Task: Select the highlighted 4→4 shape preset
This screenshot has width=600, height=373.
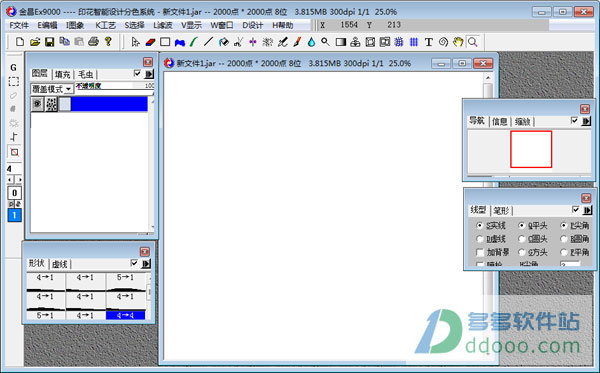Action: (126, 315)
